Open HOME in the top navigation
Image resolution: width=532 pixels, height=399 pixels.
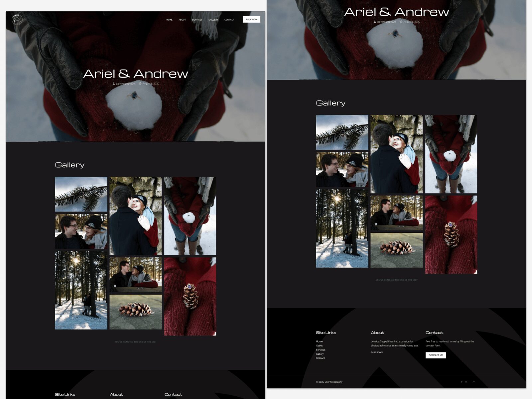pos(169,20)
